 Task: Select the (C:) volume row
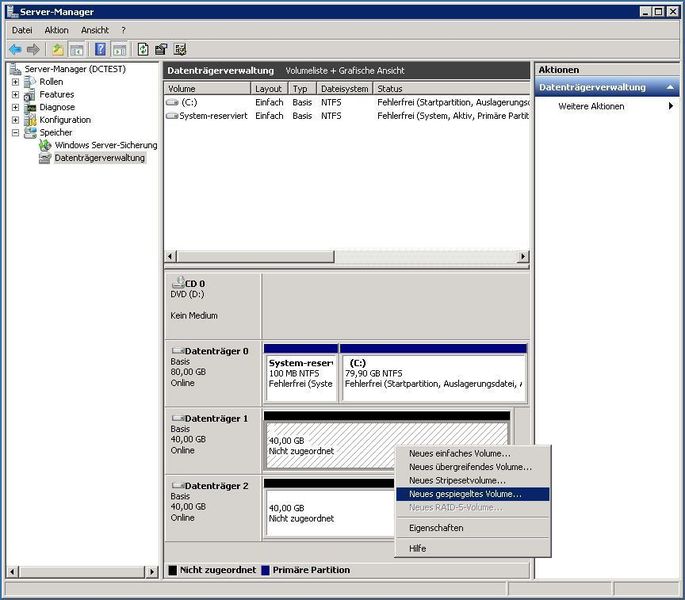point(347,102)
